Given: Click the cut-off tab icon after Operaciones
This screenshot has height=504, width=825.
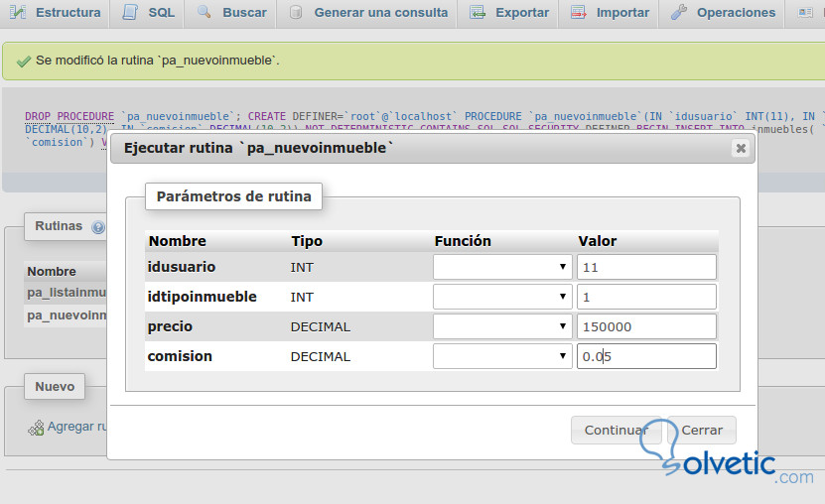Looking at the screenshot, I should 805,12.
